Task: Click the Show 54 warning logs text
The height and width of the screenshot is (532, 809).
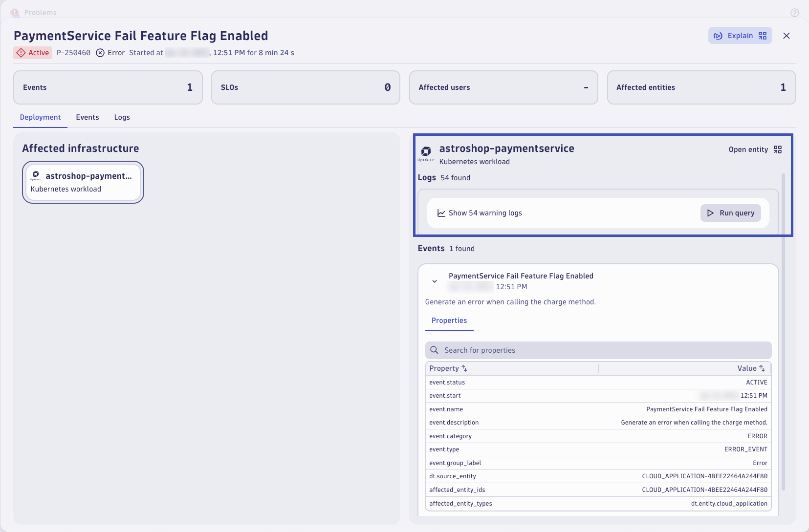Action: (485, 213)
